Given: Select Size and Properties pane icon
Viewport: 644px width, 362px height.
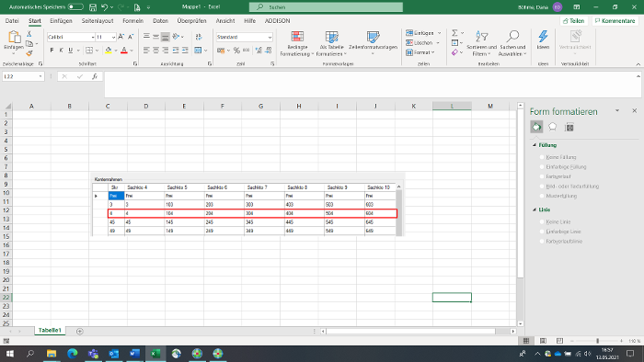Looking at the screenshot, I should click(x=569, y=127).
